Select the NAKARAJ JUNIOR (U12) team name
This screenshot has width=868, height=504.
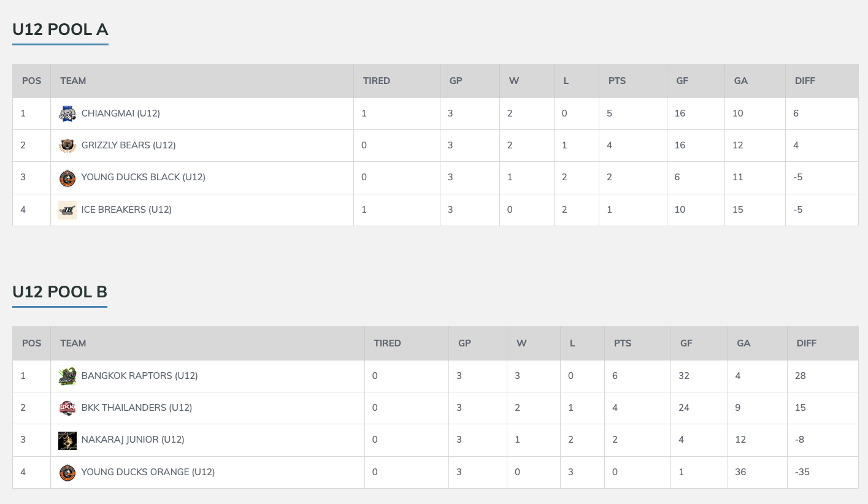coord(133,440)
